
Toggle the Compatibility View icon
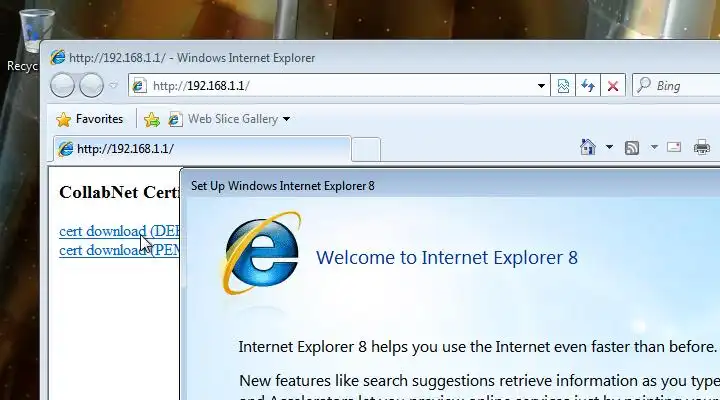click(x=563, y=86)
